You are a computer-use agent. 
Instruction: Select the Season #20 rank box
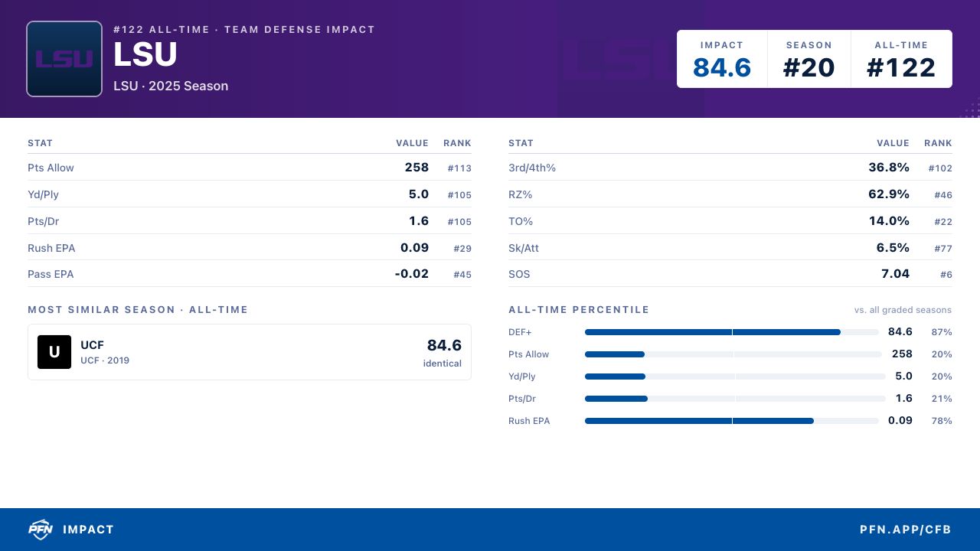tap(808, 59)
